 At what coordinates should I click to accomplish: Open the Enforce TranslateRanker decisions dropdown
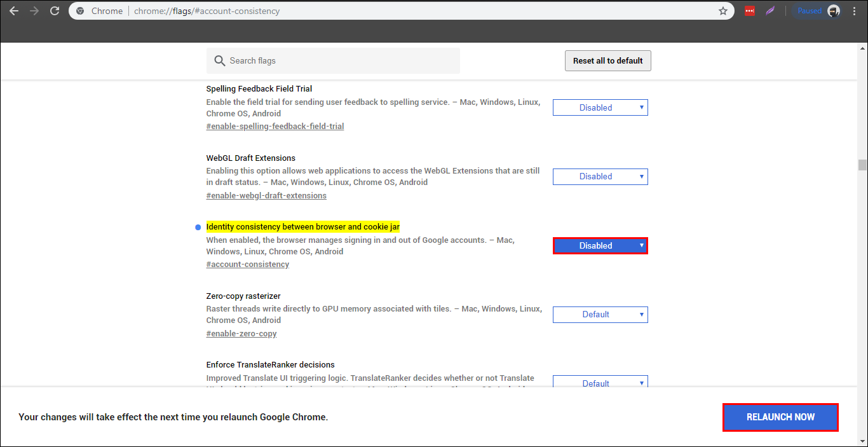coord(600,383)
